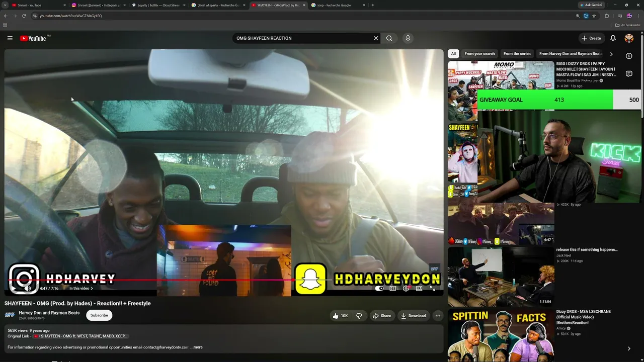Click the Ask Gemini button
644x362 pixels.
pos(591,5)
